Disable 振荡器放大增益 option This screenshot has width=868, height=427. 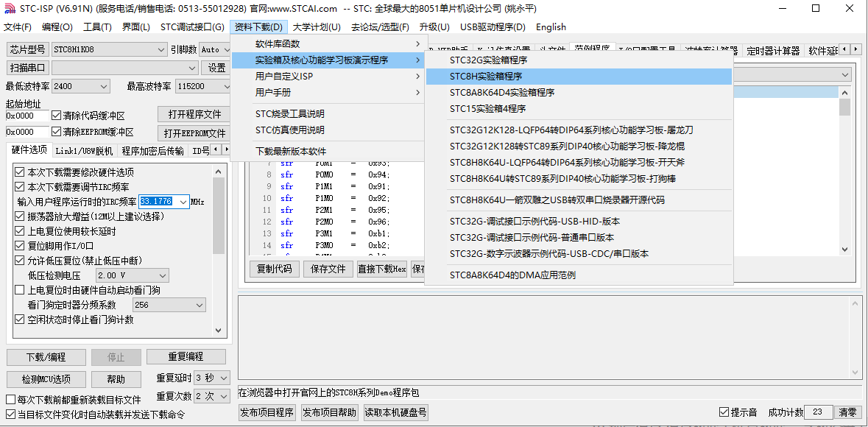coord(19,216)
